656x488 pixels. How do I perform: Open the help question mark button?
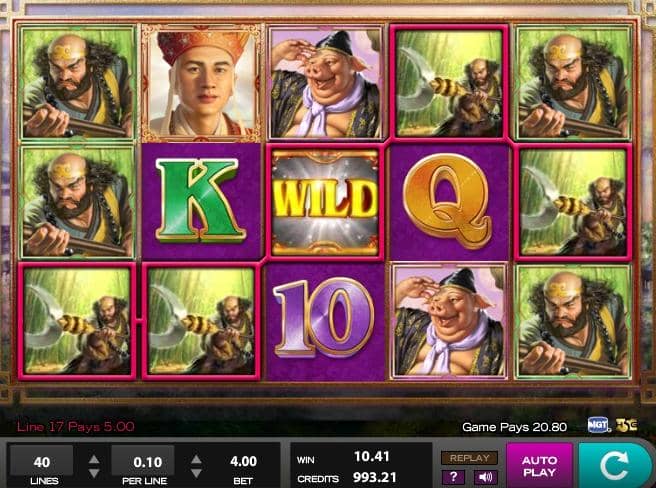pyautogui.click(x=453, y=477)
